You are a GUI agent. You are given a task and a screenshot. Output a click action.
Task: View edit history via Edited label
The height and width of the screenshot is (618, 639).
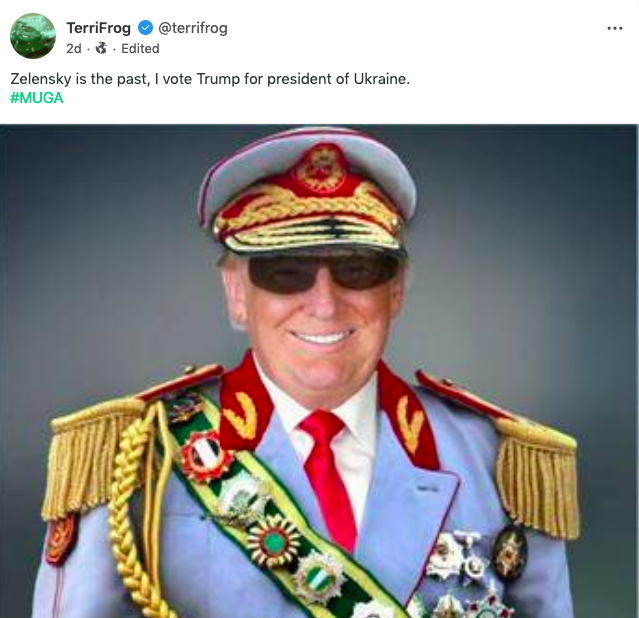pyautogui.click(x=140, y=48)
